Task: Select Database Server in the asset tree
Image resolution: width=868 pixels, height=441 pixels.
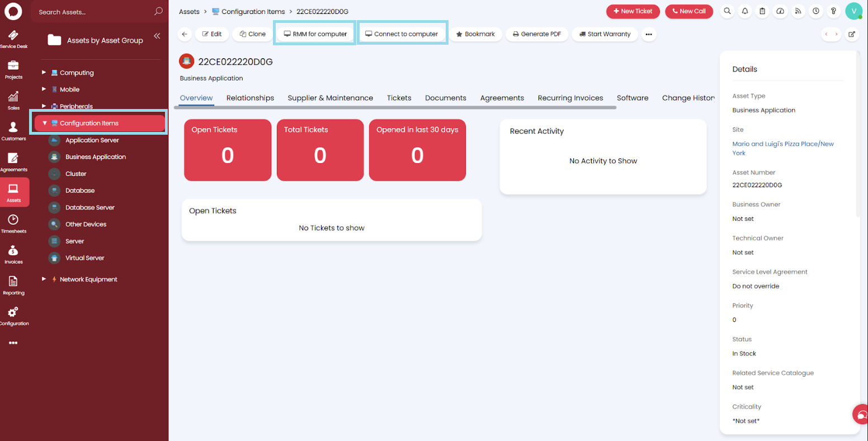Action: click(x=89, y=207)
